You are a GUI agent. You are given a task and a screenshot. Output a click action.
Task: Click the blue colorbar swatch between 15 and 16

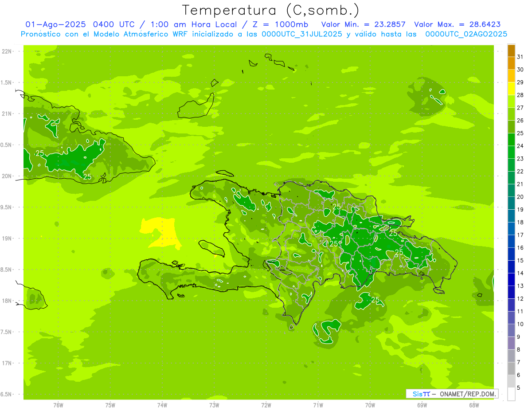click(511, 254)
